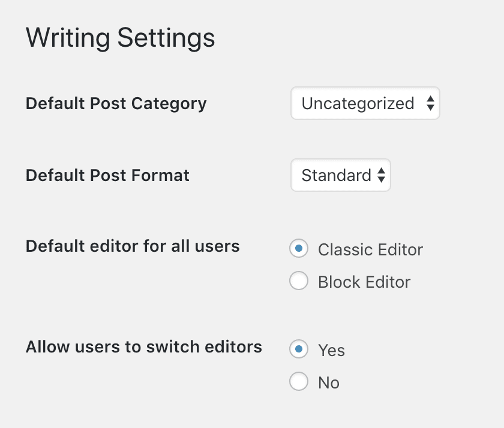Choose the No radio button
Screen dimensions: 504x428
299,382
